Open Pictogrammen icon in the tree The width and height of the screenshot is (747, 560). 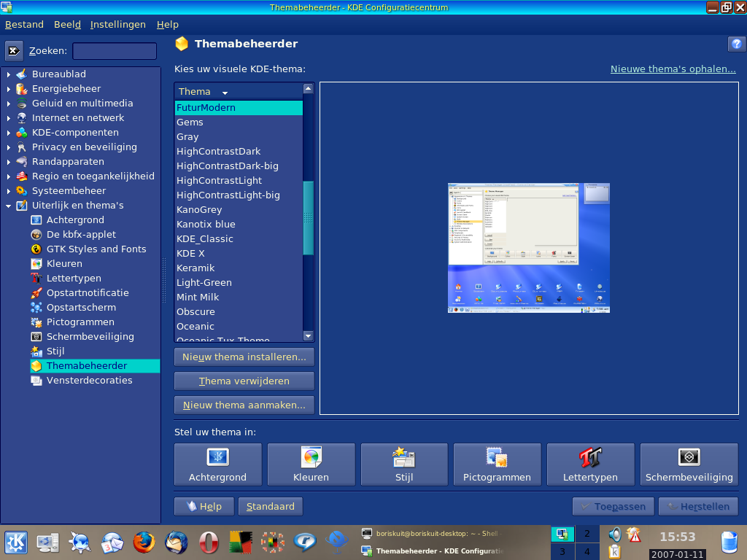click(36, 322)
